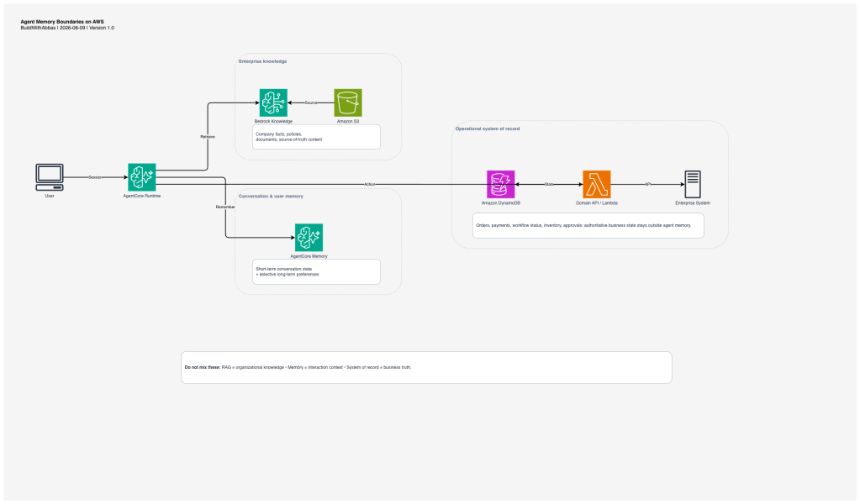This screenshot has height=504, width=860.
Task: Select the 'Bedrock Knowledge' caption text
Action: point(273,122)
